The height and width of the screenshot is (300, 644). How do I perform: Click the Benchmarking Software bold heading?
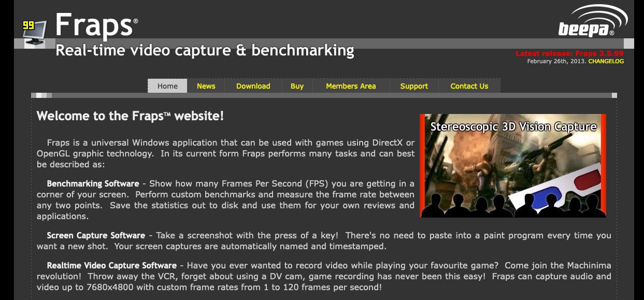click(x=93, y=183)
